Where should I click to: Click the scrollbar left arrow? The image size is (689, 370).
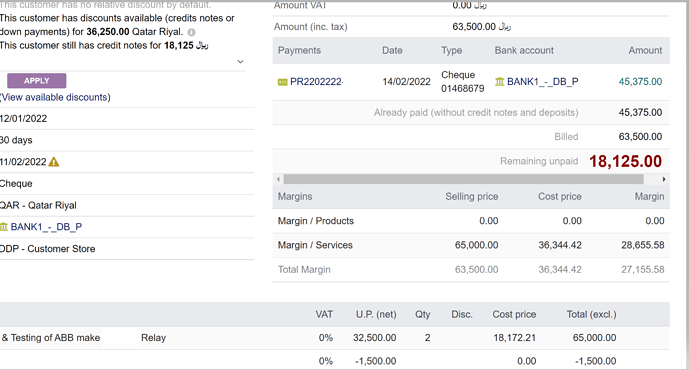278,179
